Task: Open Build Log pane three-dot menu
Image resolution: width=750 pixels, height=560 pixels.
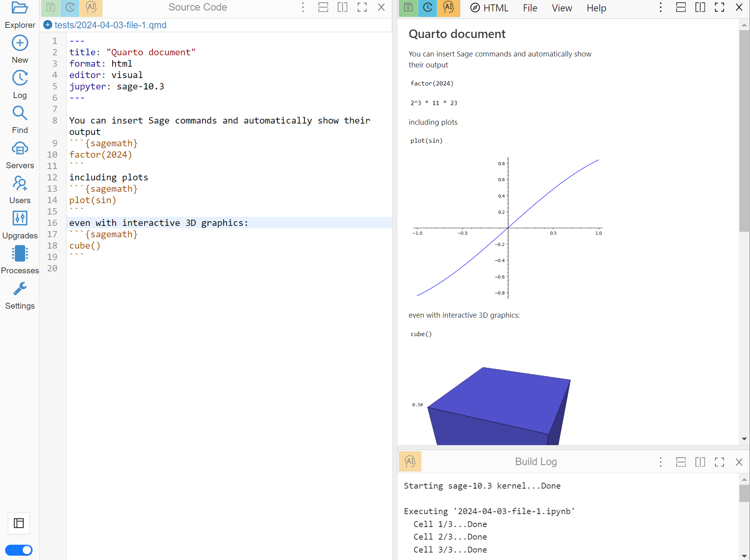Action: [x=661, y=462]
